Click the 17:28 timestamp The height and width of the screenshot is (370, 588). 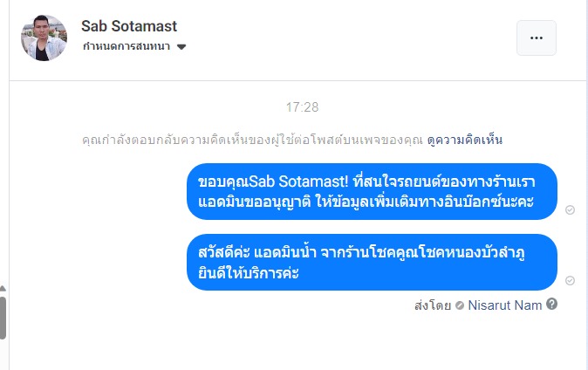(x=303, y=107)
